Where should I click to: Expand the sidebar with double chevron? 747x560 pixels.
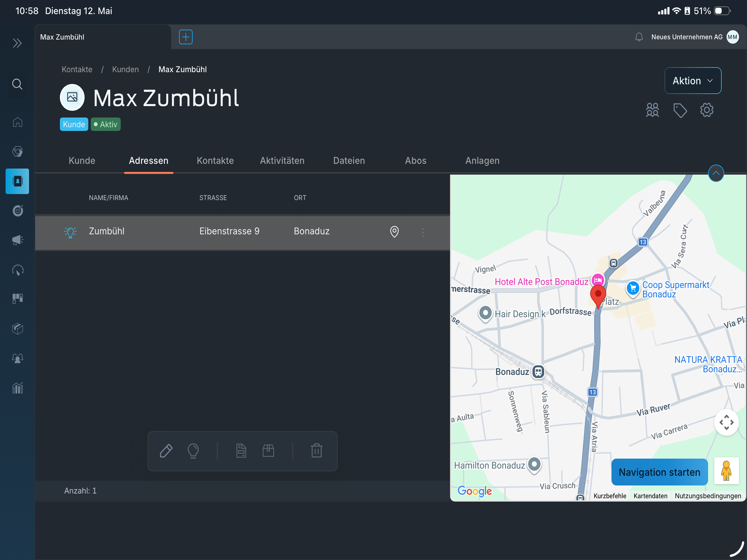pyautogui.click(x=17, y=43)
